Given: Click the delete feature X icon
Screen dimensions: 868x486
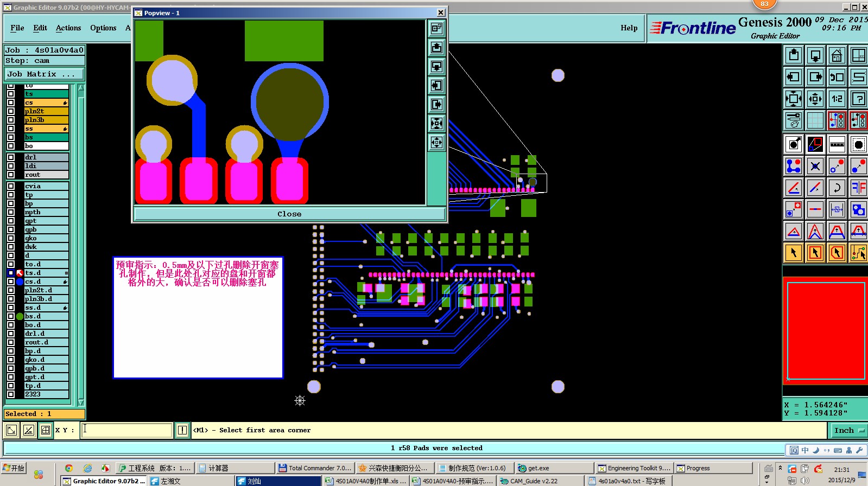Looking at the screenshot, I should coord(815,166).
